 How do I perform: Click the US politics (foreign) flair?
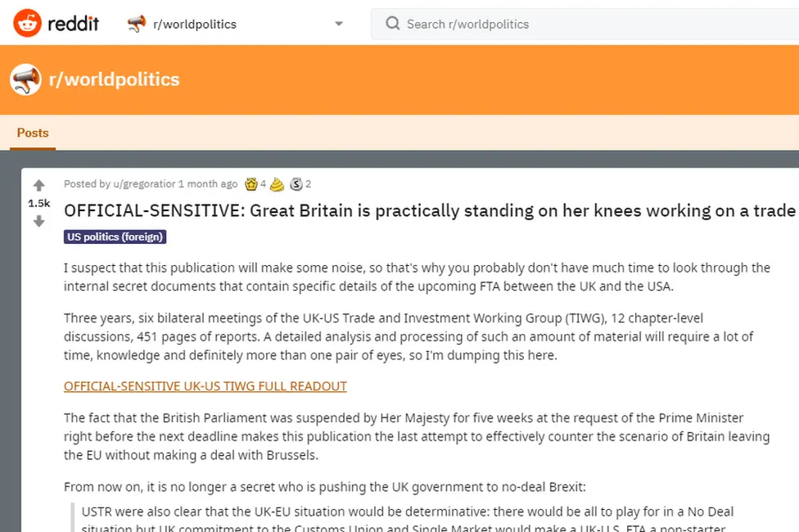(x=115, y=237)
